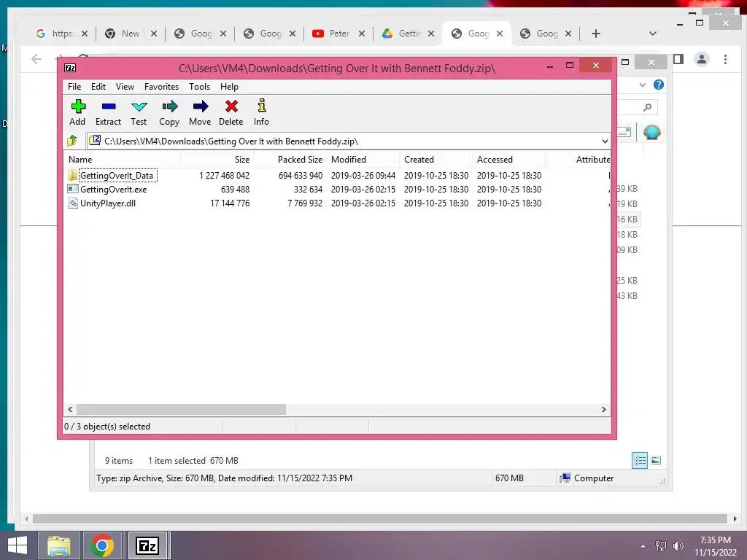Click the packed size 332 634

[x=308, y=189]
